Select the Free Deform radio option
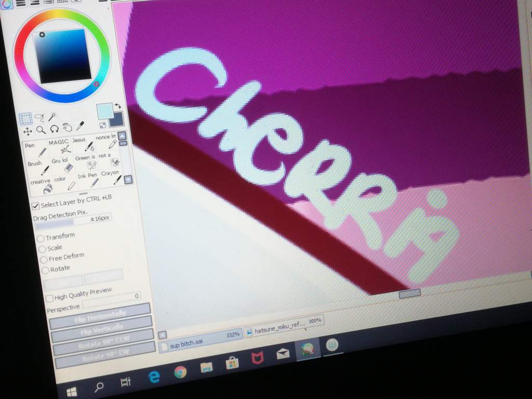The image size is (532, 399). pyautogui.click(x=44, y=260)
